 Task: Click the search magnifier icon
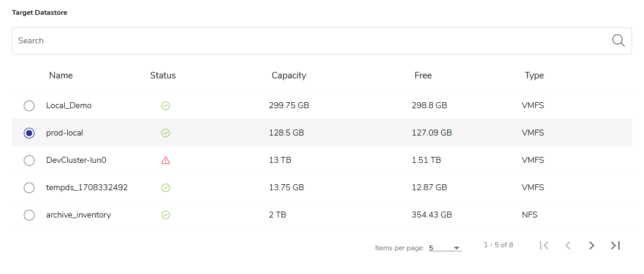(618, 40)
